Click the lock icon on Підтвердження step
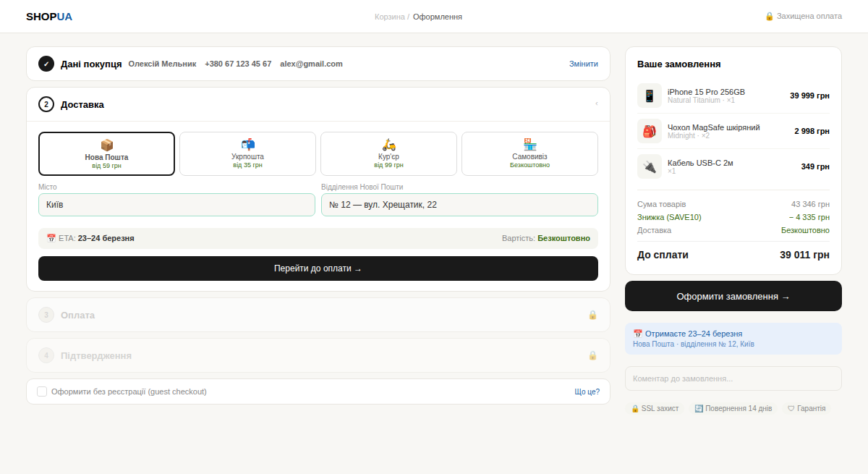The image size is (868, 474). [x=592, y=355]
